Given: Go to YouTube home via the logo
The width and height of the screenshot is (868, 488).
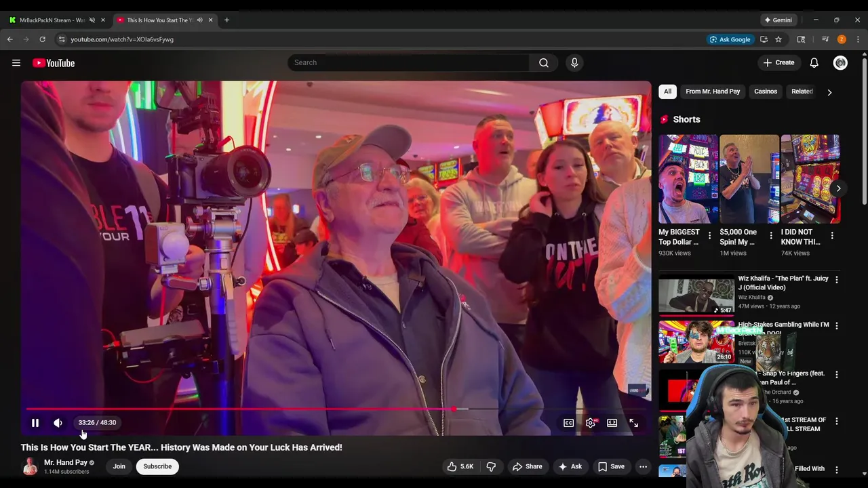Looking at the screenshot, I should click(x=54, y=63).
